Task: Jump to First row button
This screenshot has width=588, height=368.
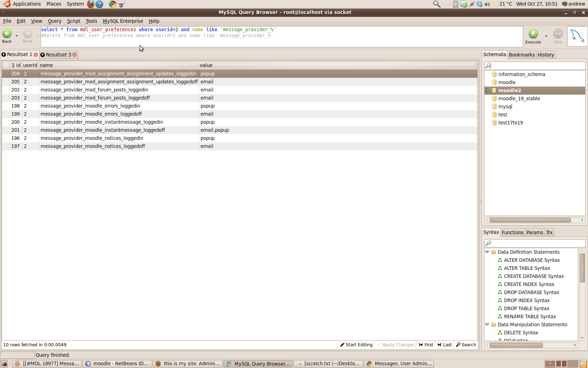Action: tap(426, 345)
